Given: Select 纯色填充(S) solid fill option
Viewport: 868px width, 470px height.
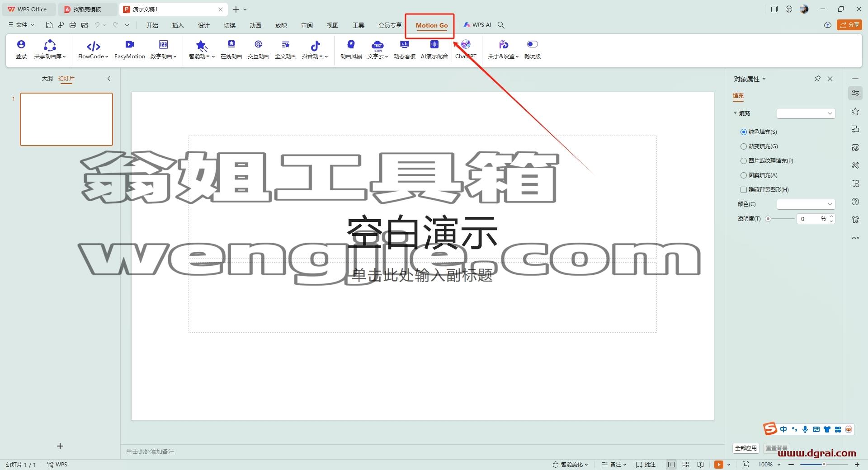Looking at the screenshot, I should point(759,132).
